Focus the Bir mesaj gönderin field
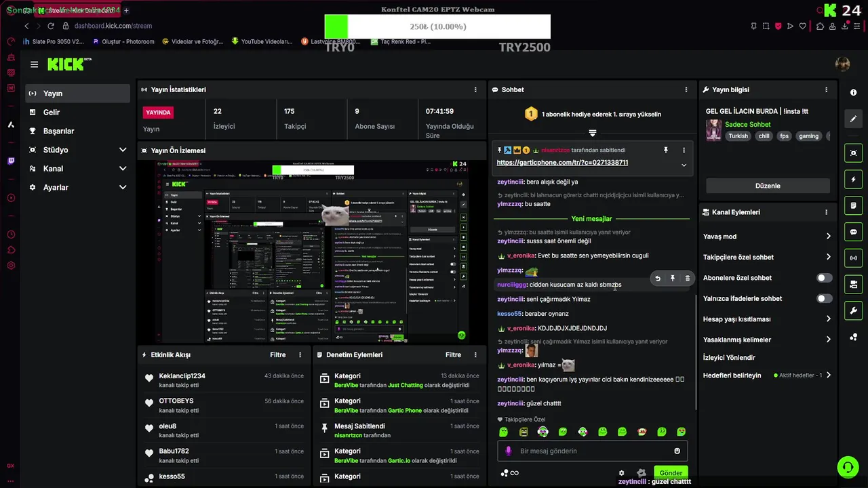868x488 pixels. [592, 451]
